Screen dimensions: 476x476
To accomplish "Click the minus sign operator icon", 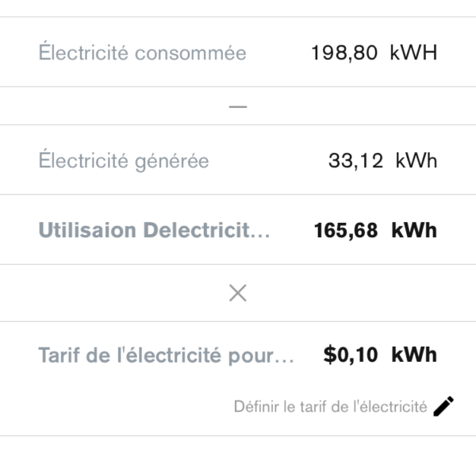I will [x=238, y=106].
